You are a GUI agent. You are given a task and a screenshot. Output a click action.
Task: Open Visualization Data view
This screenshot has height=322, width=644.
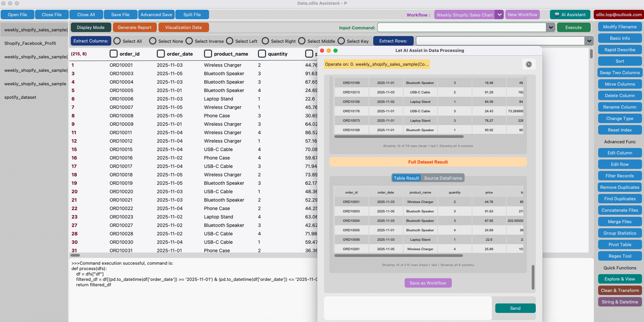point(183,28)
